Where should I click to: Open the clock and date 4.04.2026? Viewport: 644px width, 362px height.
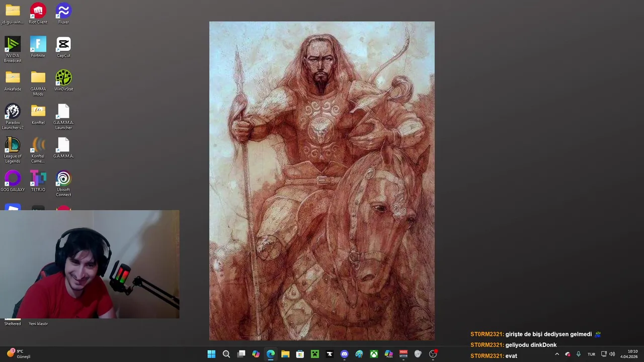click(x=629, y=354)
